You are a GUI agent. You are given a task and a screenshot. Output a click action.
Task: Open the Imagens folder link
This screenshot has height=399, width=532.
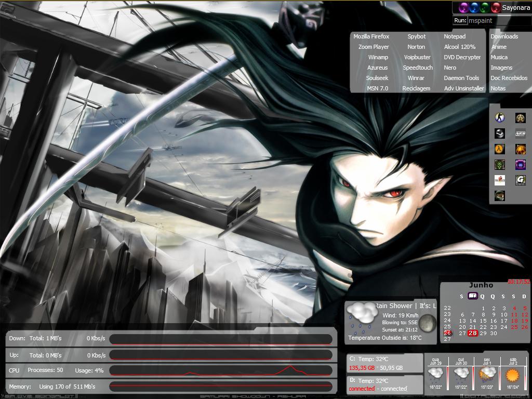pyautogui.click(x=501, y=68)
